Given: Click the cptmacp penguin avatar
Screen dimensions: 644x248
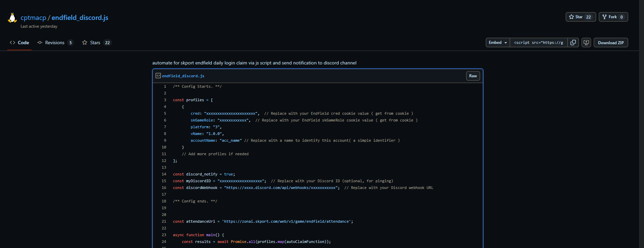Looking at the screenshot, I should 12,18.
